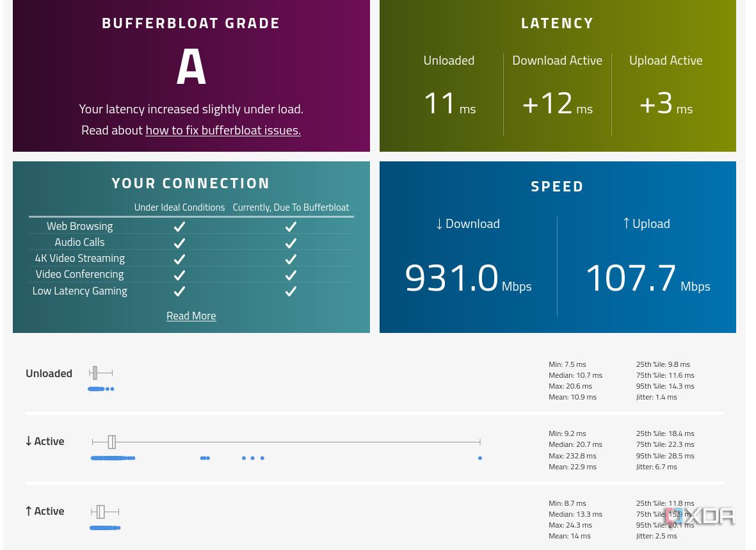Click the 107.7 Mbps upload speed

(x=648, y=279)
